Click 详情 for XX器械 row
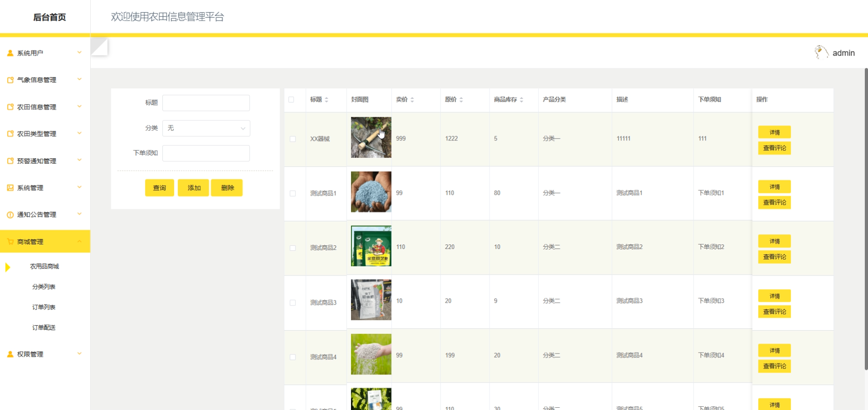868x410 pixels. pos(775,132)
